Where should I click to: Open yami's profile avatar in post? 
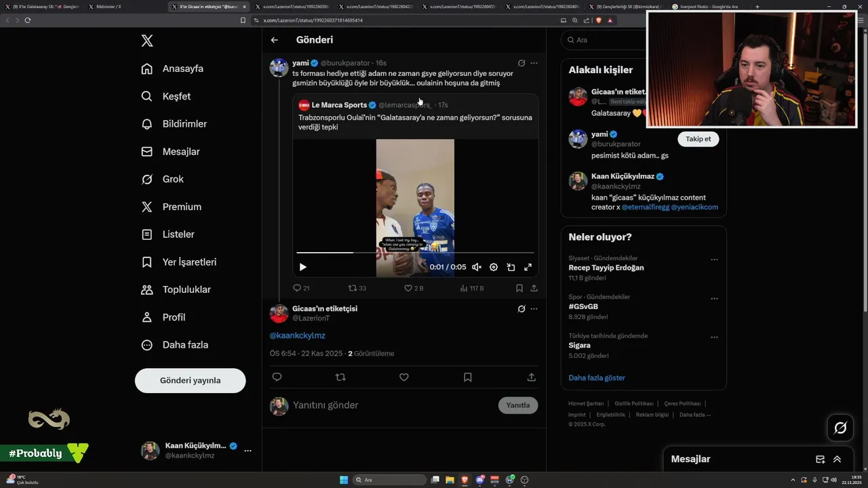point(279,67)
